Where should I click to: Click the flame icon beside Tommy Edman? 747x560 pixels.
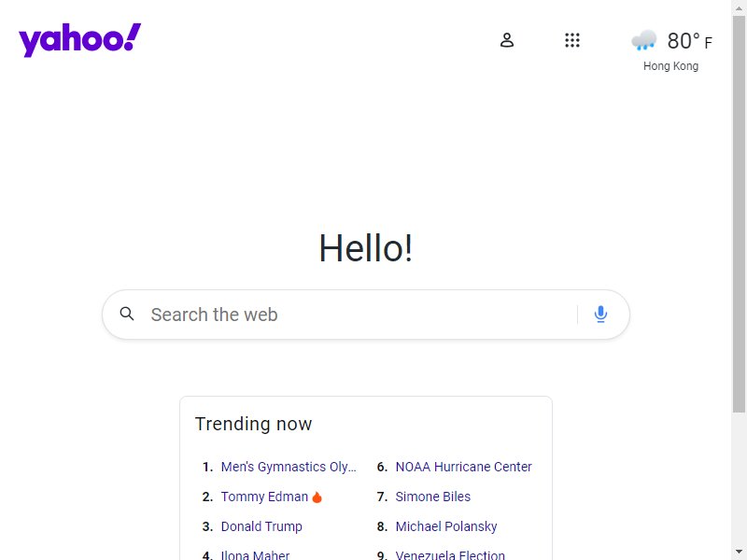[x=317, y=497]
